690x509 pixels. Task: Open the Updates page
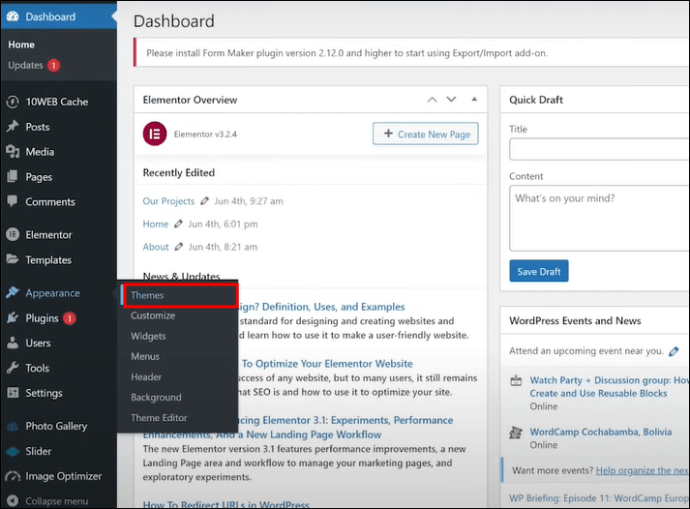26,65
